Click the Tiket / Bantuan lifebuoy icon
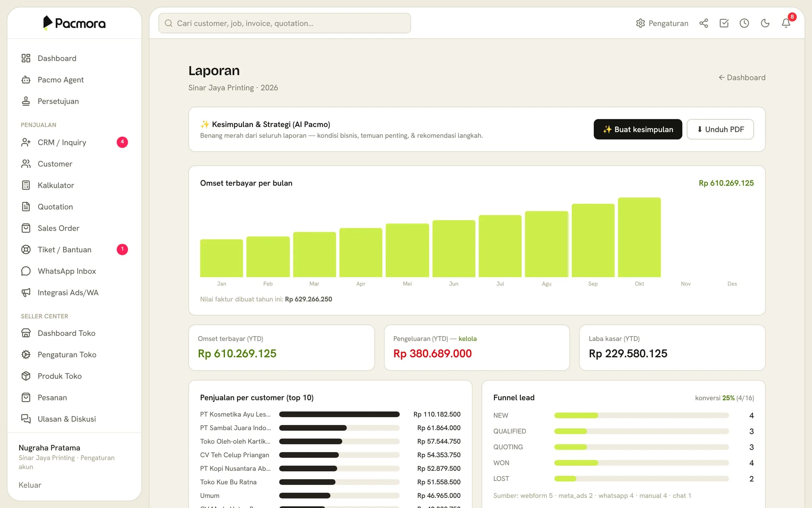Image resolution: width=812 pixels, height=508 pixels. pyautogui.click(x=26, y=250)
